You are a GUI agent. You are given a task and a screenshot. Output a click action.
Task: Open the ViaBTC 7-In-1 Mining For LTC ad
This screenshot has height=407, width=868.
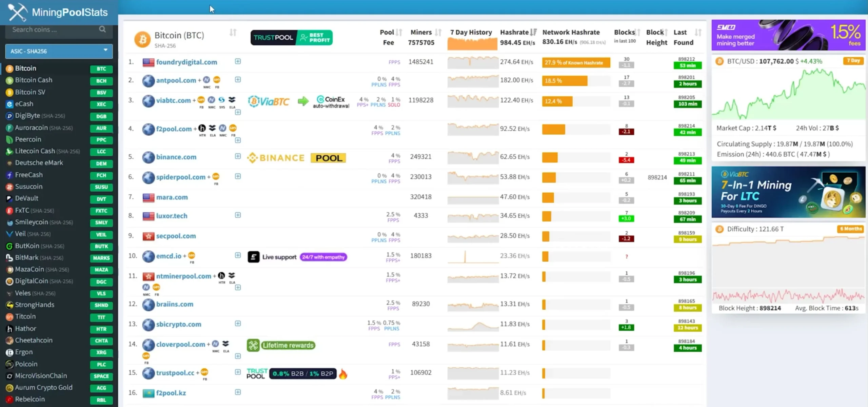[788, 192]
